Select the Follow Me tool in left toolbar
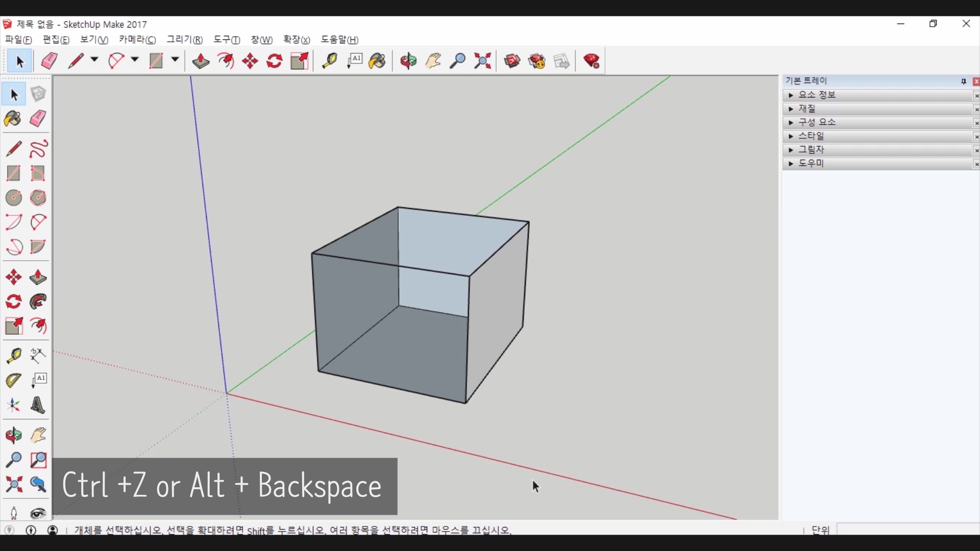Image resolution: width=980 pixels, height=551 pixels. click(x=38, y=302)
